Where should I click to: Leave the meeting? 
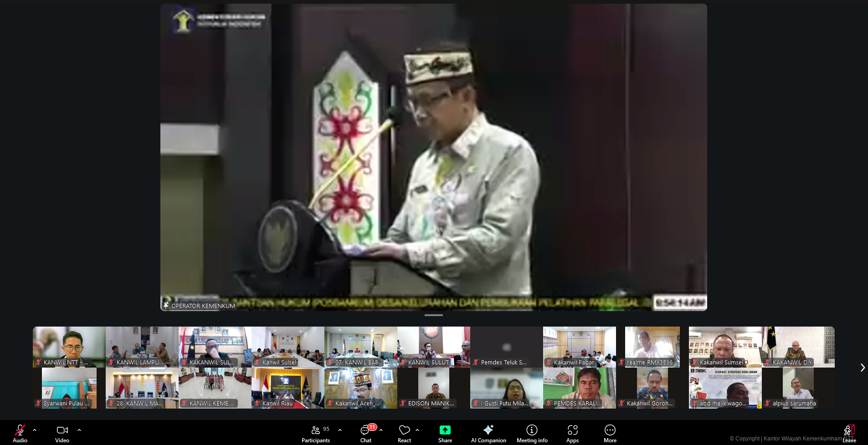[x=849, y=433]
